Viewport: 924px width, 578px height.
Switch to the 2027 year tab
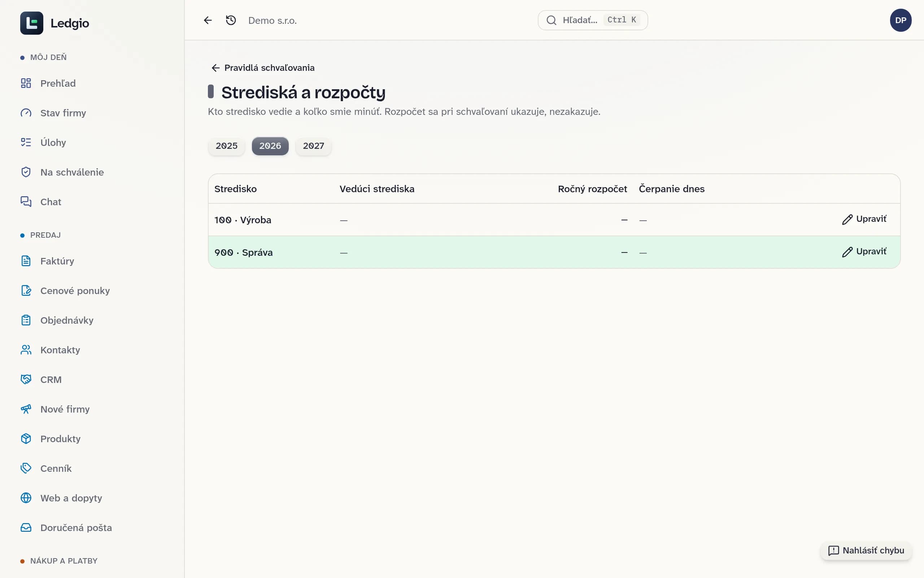[313, 146]
